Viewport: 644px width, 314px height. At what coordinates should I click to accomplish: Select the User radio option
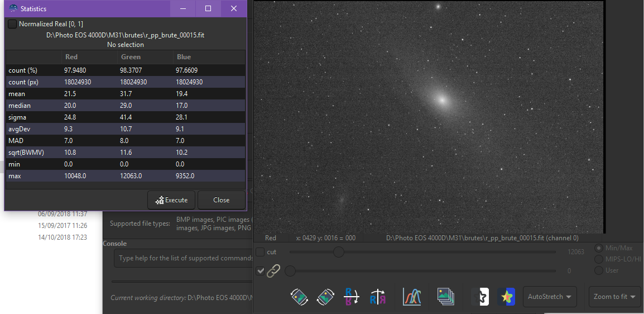pyautogui.click(x=599, y=270)
